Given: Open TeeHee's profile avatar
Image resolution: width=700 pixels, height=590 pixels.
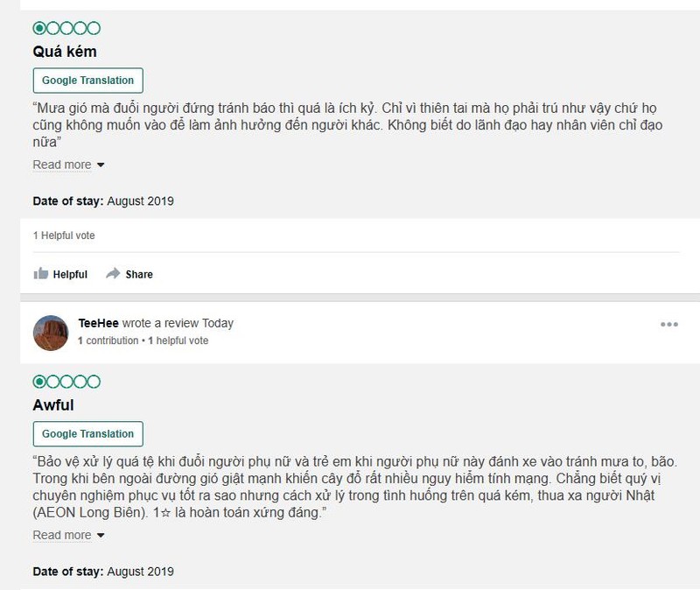Looking at the screenshot, I should click(x=51, y=332).
